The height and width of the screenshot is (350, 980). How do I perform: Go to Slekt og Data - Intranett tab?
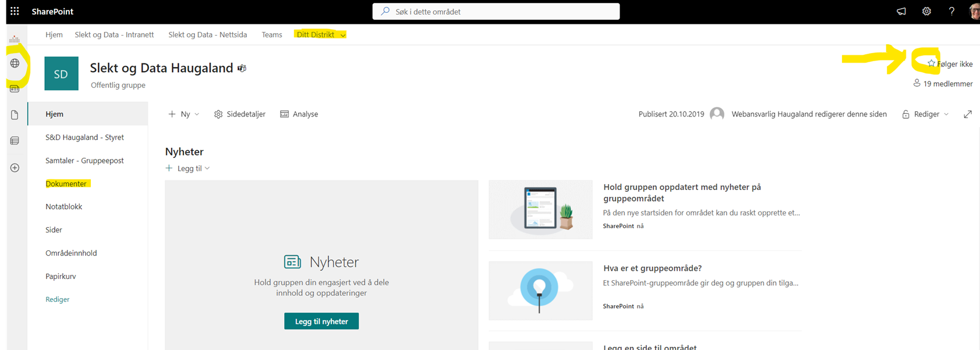(114, 35)
